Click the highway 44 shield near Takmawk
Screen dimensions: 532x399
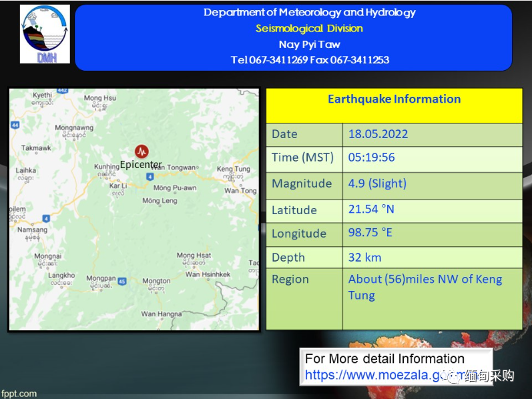(x=15, y=125)
